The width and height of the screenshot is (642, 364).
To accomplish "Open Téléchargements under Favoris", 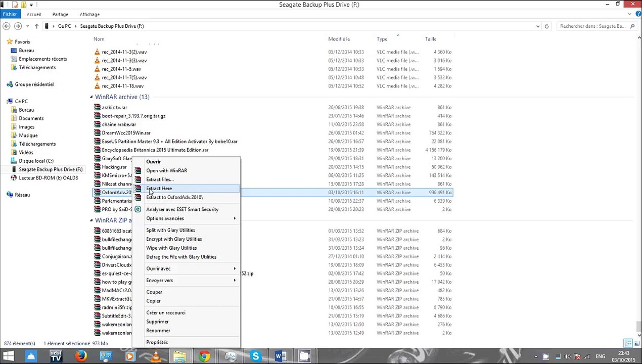I will point(37,67).
